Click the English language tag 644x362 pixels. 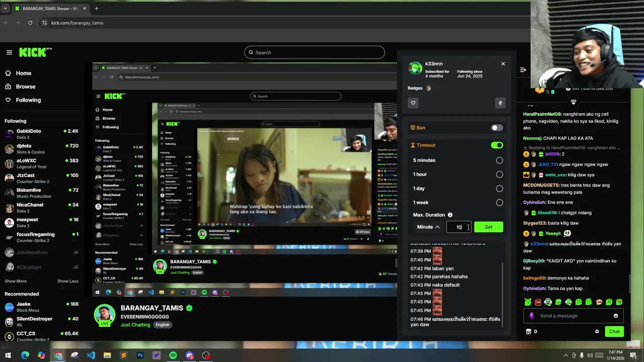pyautogui.click(x=162, y=325)
